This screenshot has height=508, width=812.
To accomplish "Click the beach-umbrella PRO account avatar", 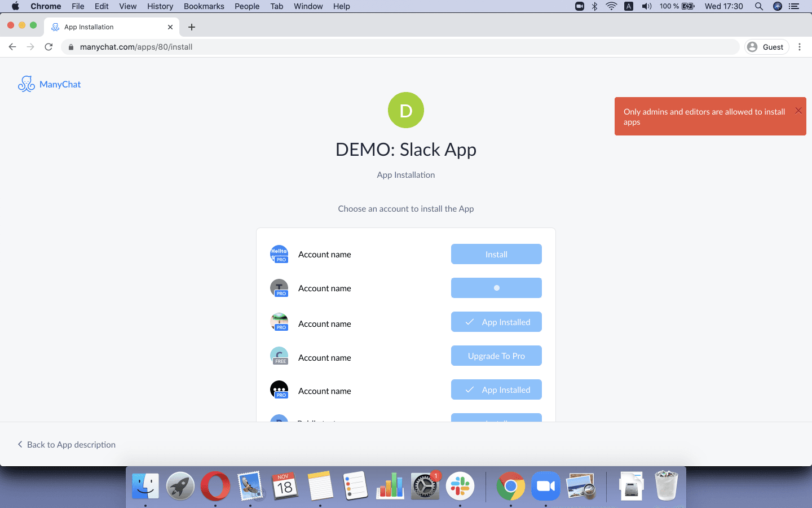I will click(x=279, y=322).
